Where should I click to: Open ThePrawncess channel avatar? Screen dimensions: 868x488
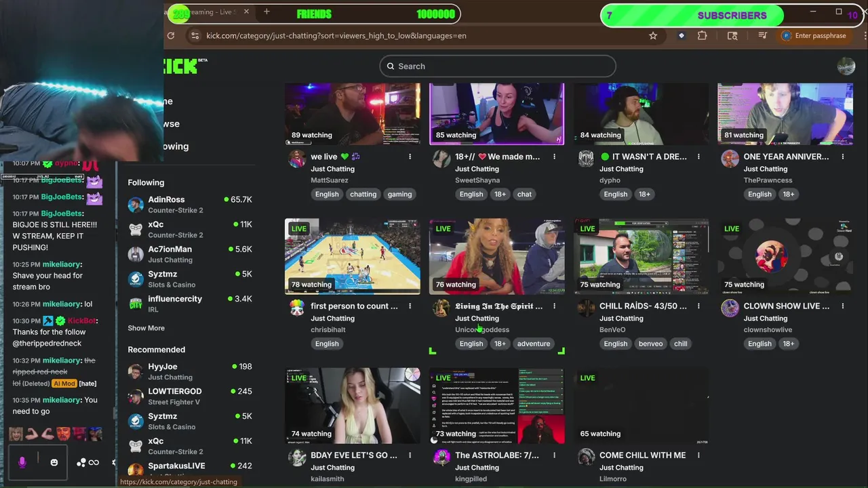[730, 159]
